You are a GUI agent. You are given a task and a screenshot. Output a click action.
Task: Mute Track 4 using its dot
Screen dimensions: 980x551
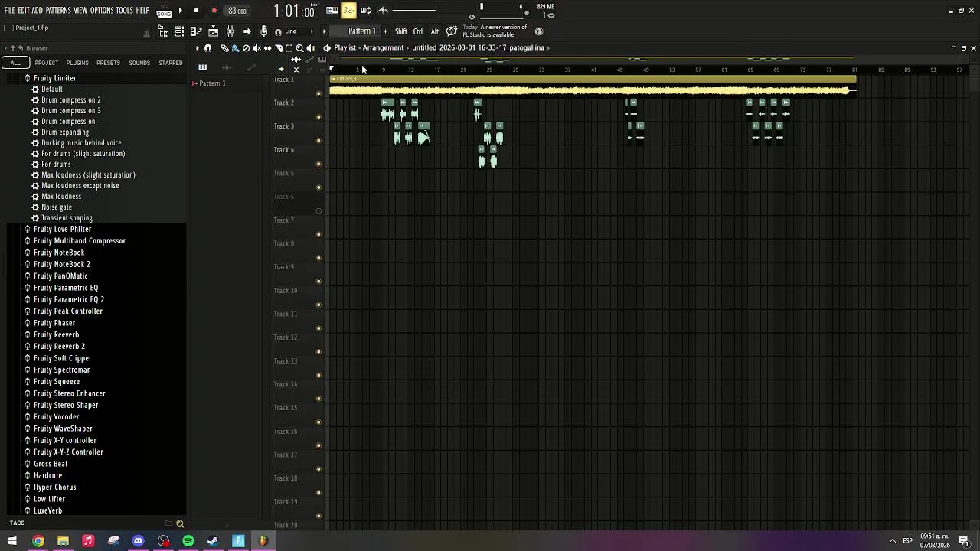click(318, 164)
